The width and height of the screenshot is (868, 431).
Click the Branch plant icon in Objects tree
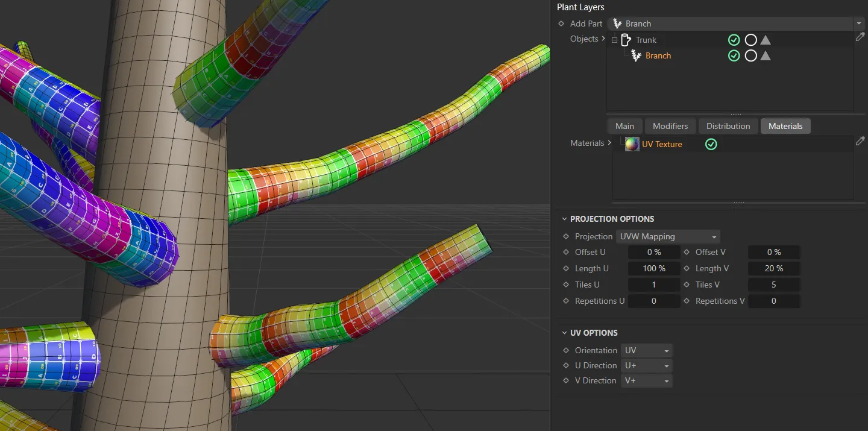[x=636, y=55]
